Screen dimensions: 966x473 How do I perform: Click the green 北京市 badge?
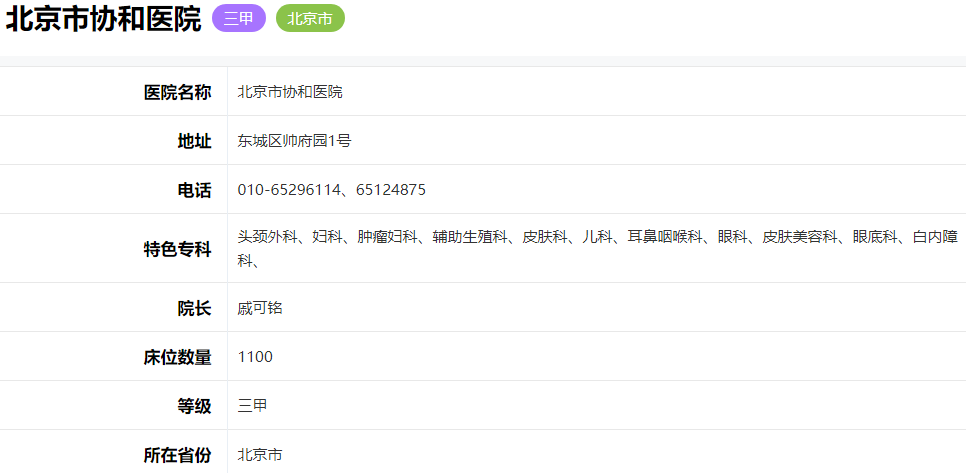(x=310, y=18)
